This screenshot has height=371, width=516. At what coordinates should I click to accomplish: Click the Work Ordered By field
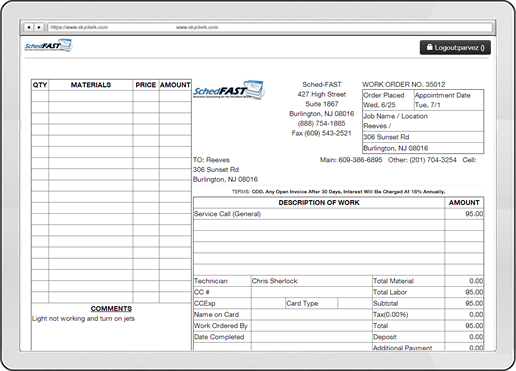(312, 326)
